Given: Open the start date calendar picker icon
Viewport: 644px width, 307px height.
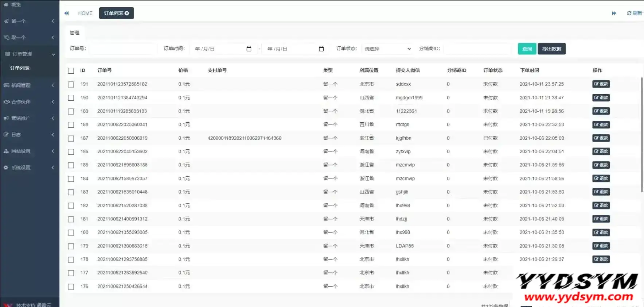Looking at the screenshot, I should point(249,49).
